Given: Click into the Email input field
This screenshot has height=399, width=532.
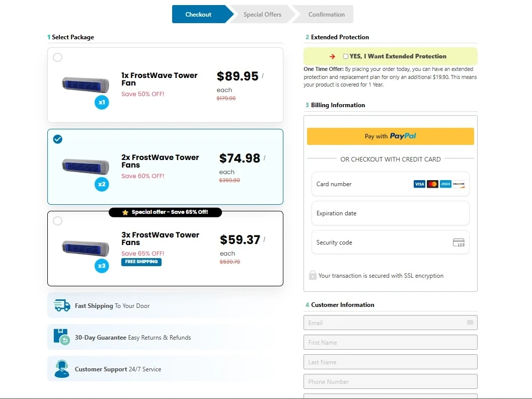Looking at the screenshot, I should click(x=391, y=323).
